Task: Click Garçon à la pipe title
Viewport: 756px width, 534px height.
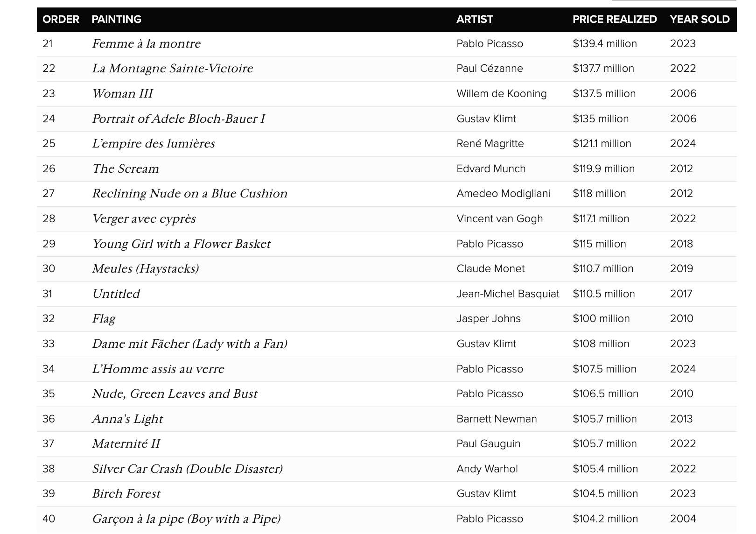Action: point(186,519)
